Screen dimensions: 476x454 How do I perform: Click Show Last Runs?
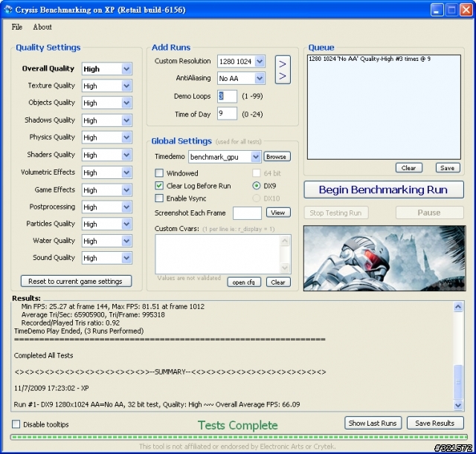[x=373, y=423]
